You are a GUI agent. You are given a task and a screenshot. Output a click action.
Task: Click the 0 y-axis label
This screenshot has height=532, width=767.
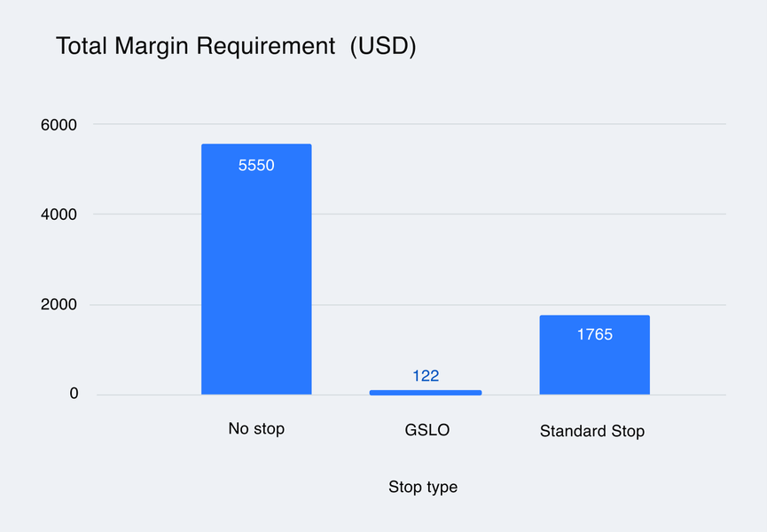[74, 394]
